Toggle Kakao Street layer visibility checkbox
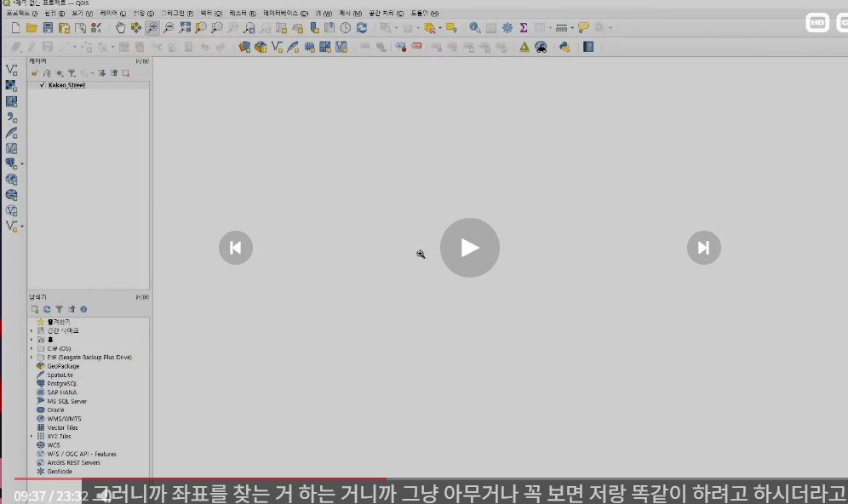Screen dimensions: 848x504 [x=43, y=85]
